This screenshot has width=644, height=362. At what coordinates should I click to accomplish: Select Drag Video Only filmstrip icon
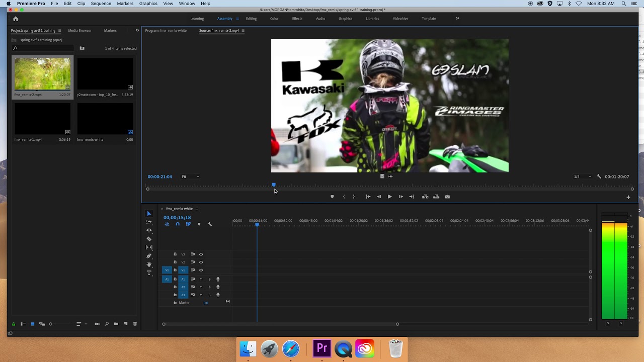(382, 176)
